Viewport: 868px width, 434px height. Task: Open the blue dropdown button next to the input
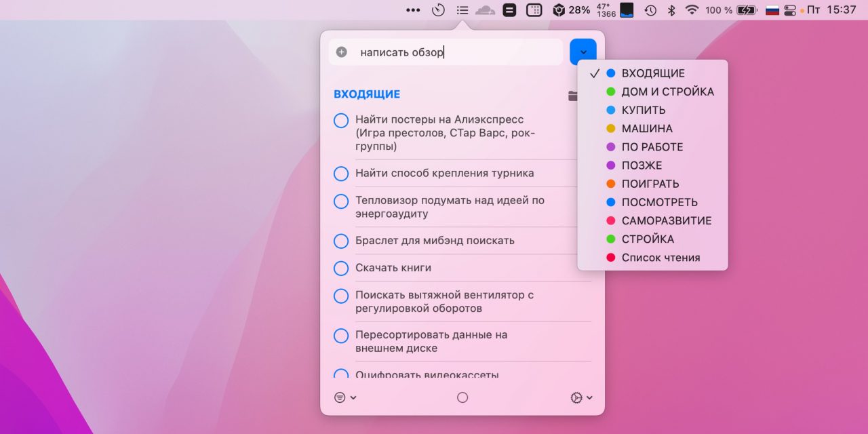(x=583, y=52)
